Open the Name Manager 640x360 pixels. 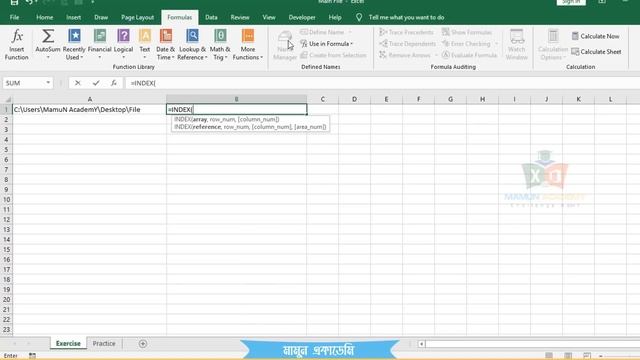tap(285, 45)
